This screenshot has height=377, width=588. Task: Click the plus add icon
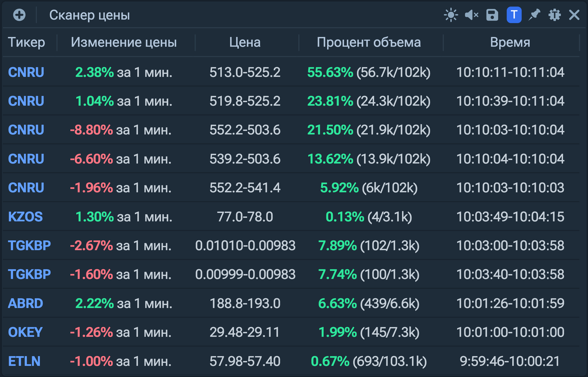click(x=19, y=15)
